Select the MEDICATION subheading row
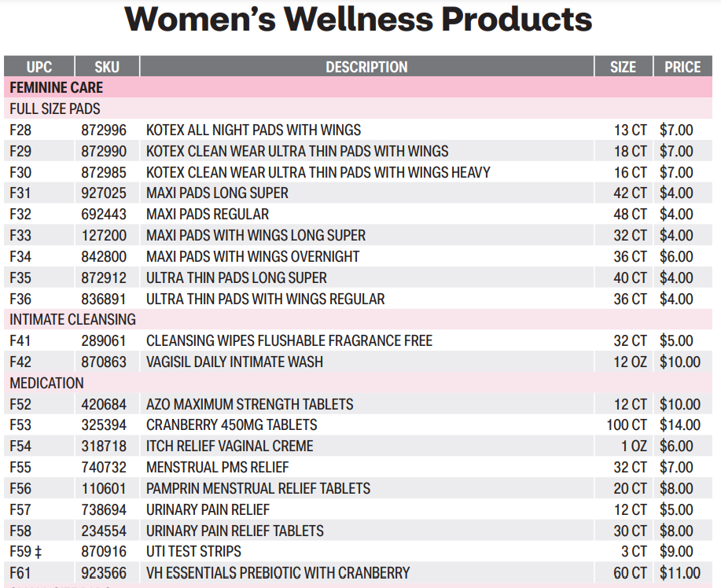 (x=46, y=383)
